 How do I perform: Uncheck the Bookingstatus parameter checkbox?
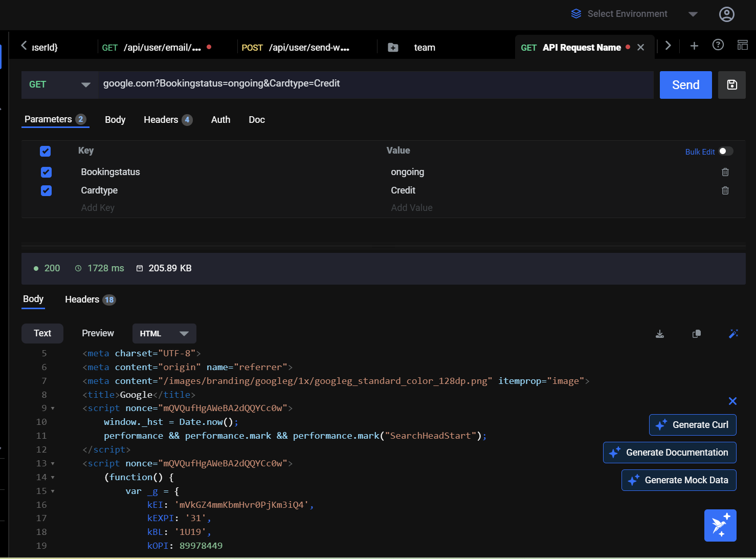[x=46, y=172]
